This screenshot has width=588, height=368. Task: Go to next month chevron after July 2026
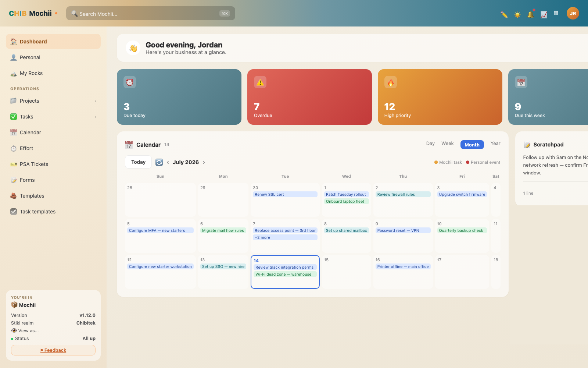[204, 162]
